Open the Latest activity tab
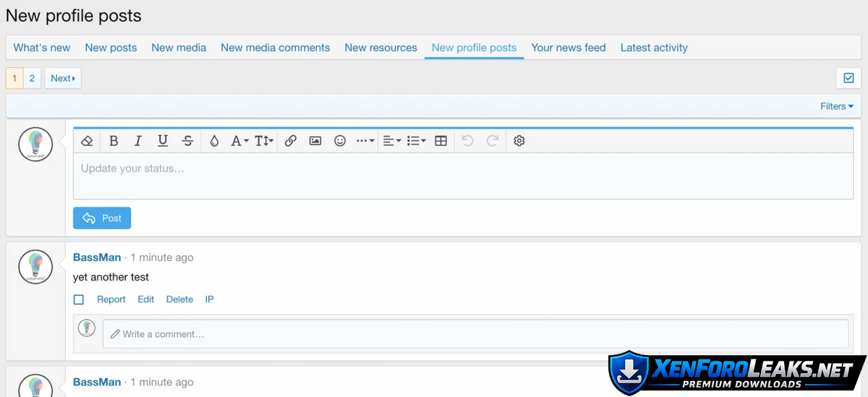The width and height of the screenshot is (868, 397). tap(654, 48)
